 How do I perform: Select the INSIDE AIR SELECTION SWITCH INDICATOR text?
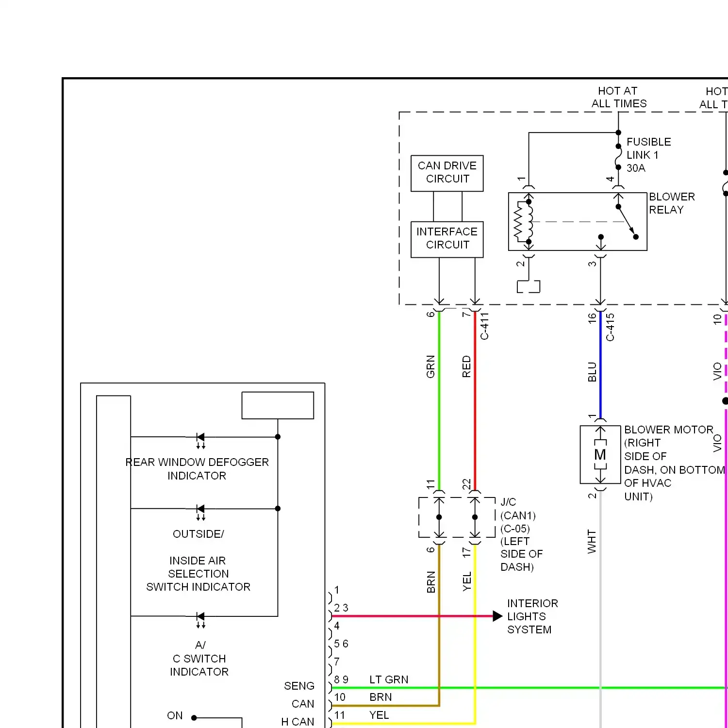click(x=198, y=574)
